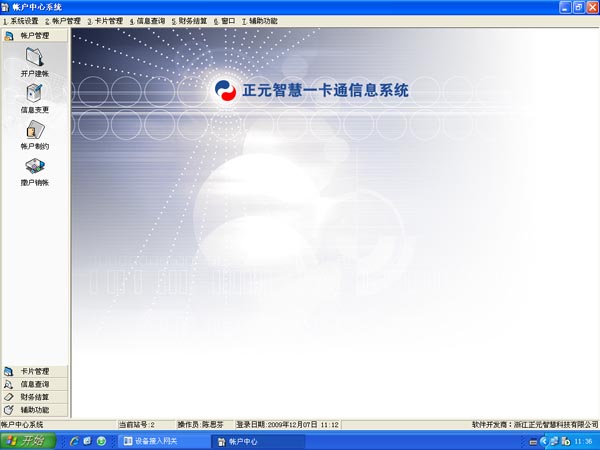The height and width of the screenshot is (450, 600).
Task: Click the green quick launch icon
Action: pos(101,441)
